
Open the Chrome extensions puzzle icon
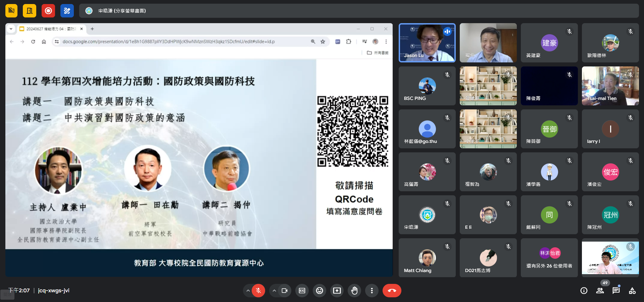pos(349,42)
